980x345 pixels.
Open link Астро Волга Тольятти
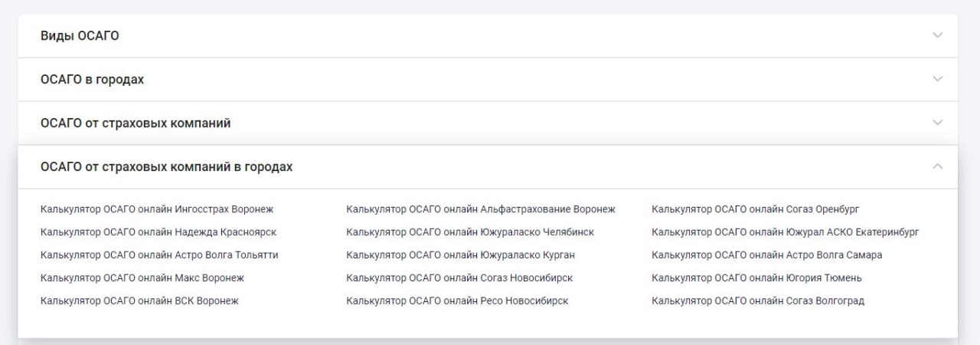[x=159, y=255]
